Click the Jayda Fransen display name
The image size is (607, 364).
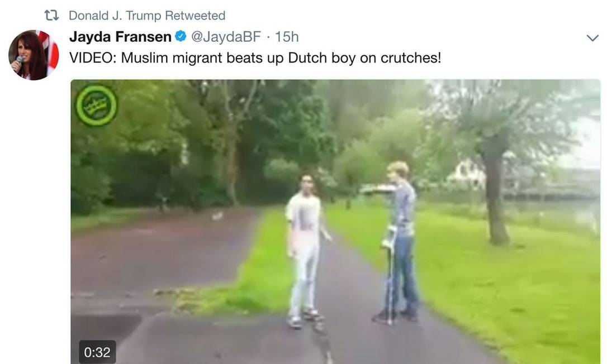(x=120, y=37)
